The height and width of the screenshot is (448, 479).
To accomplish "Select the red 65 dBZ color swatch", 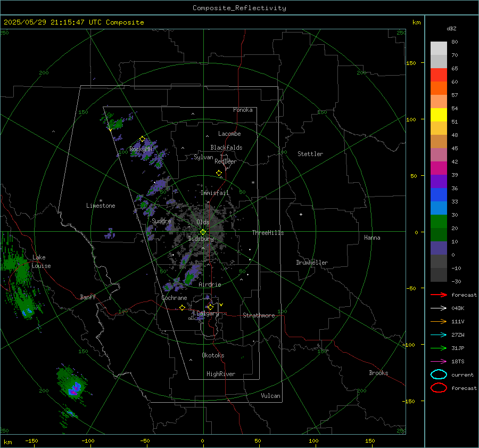I will coord(439,75).
